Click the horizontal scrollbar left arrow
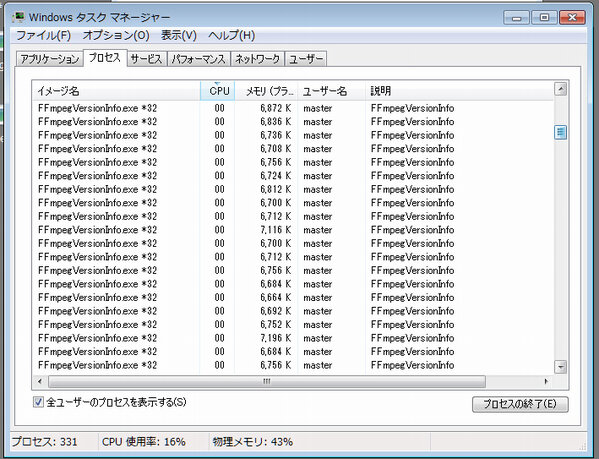 (x=40, y=381)
